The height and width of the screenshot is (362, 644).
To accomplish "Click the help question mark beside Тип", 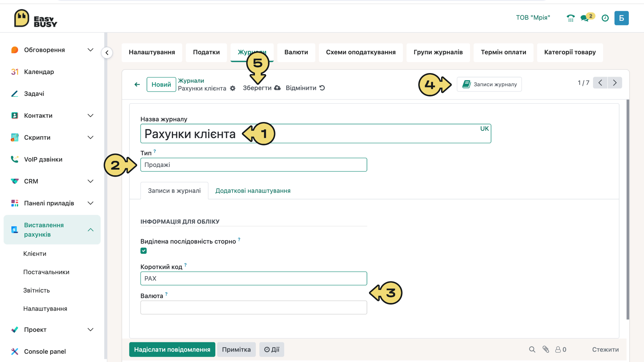I will click(x=155, y=151).
